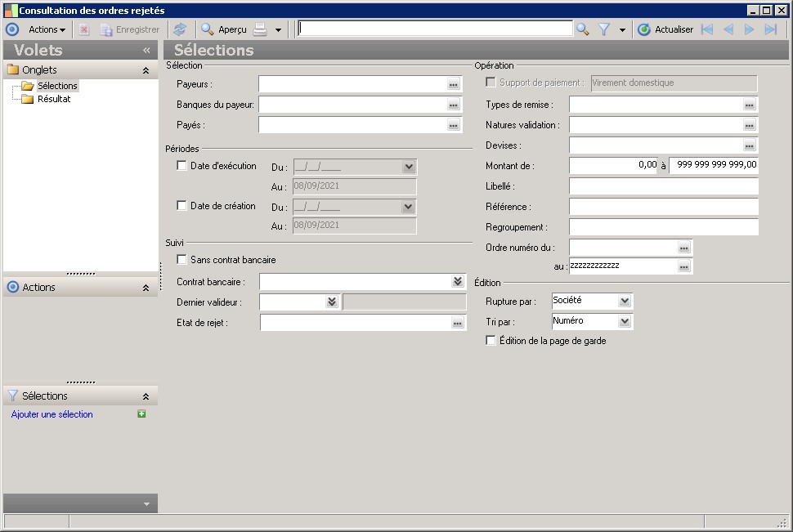
Task: Open Payeurs lookup with the ellipsis button
Action: pos(454,84)
